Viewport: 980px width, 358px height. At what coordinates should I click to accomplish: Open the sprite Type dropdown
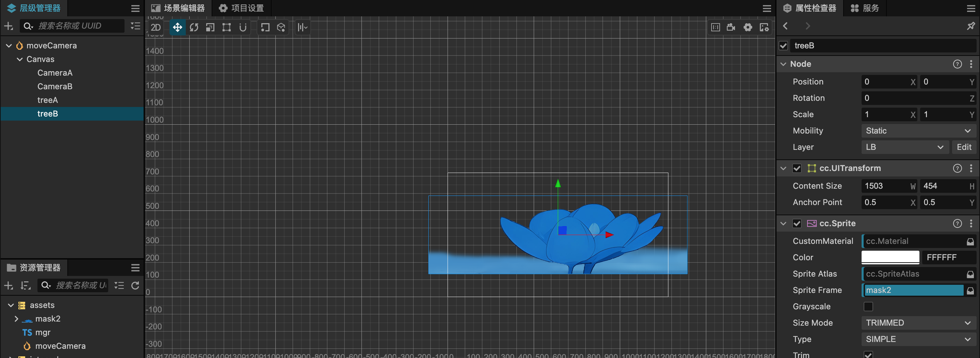click(918, 339)
